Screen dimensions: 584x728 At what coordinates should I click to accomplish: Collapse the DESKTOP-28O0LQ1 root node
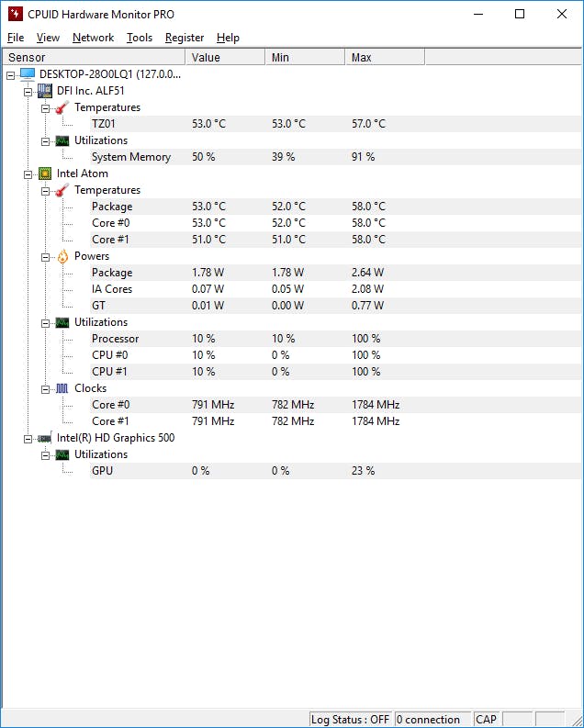(x=11, y=75)
